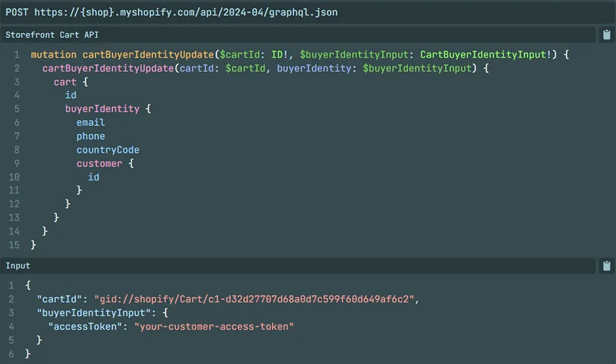
Task: Click the your-customer-access-token string value
Action: 214,326
